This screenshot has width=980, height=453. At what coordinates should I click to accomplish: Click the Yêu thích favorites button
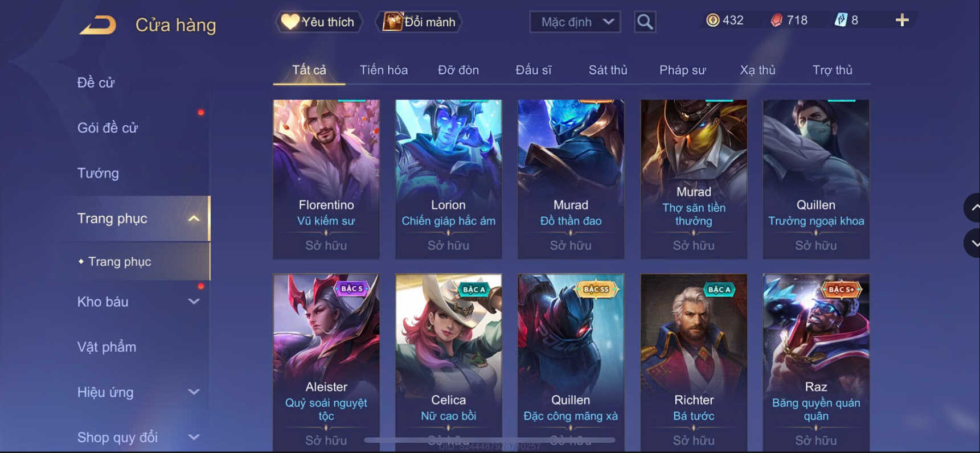[x=318, y=22]
